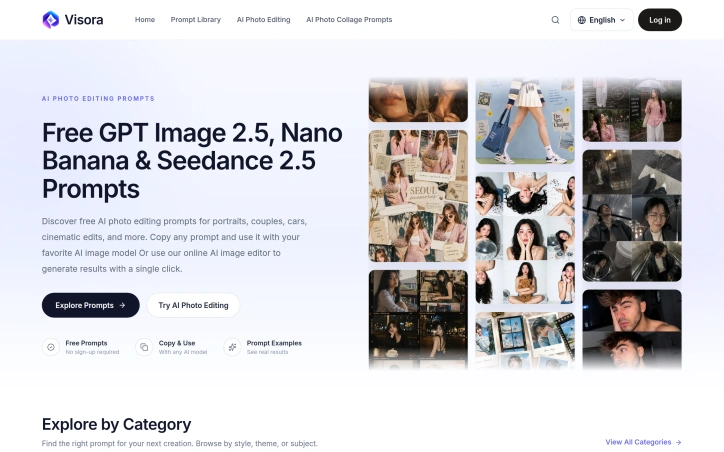This screenshot has height=452, width=724.
Task: Follow the View All Categories link
Action: 643,442
